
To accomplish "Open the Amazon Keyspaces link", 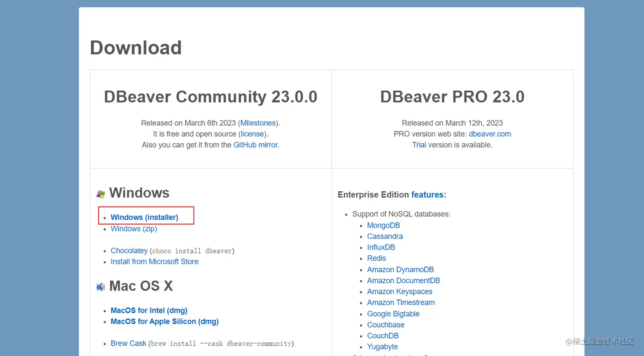I will 400,292.
